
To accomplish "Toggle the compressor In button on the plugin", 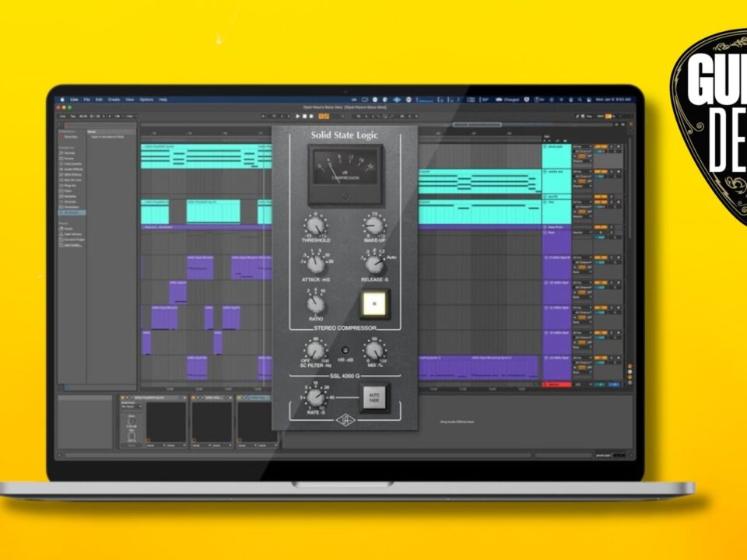I will click(x=373, y=303).
